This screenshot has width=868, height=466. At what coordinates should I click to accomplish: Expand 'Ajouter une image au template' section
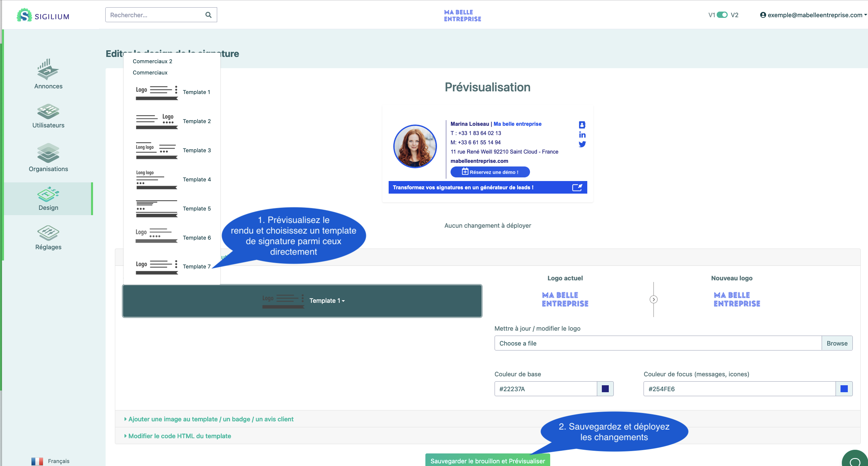pos(211,419)
